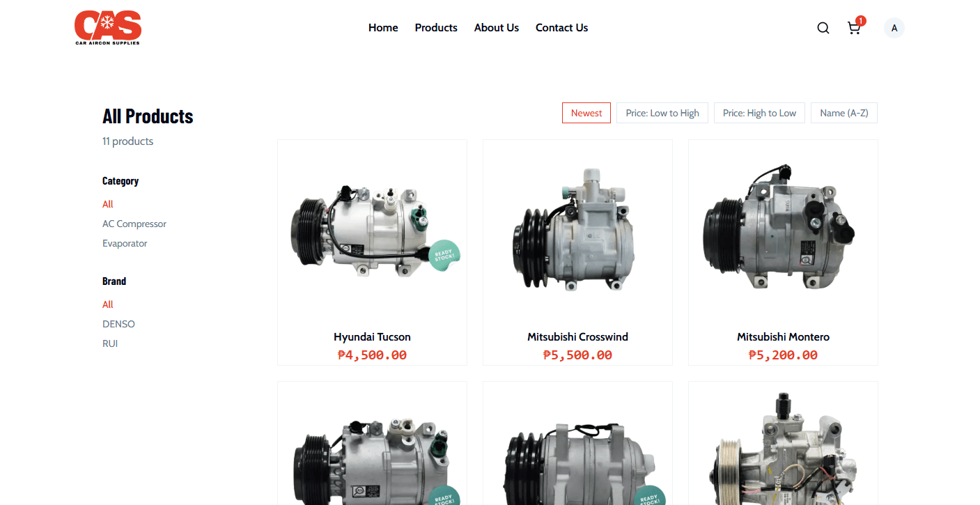
Task: Sort by Price: Low to High
Action: coord(662,113)
